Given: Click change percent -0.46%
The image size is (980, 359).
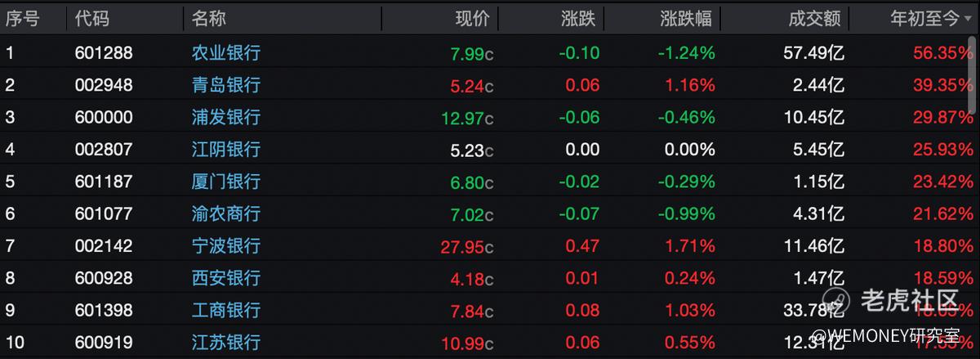Looking at the screenshot, I should click(687, 117).
